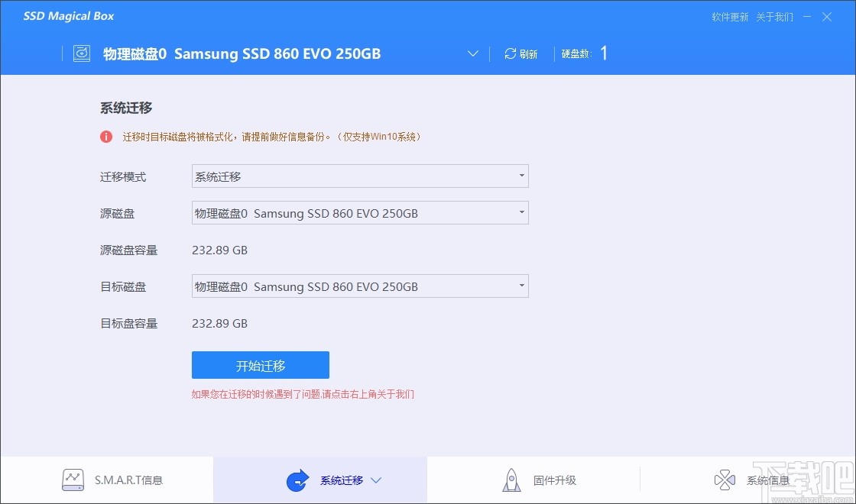Close the SSD Magical Box window

click(827, 17)
